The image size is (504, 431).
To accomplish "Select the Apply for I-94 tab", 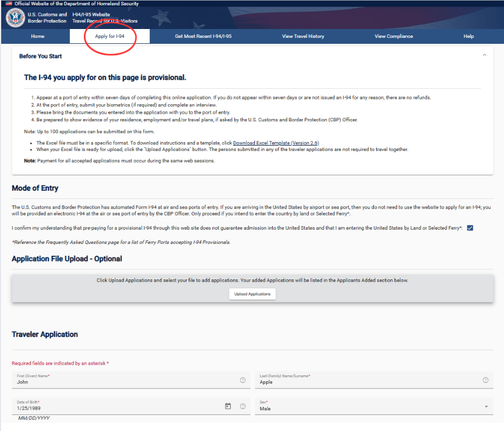I will point(109,36).
